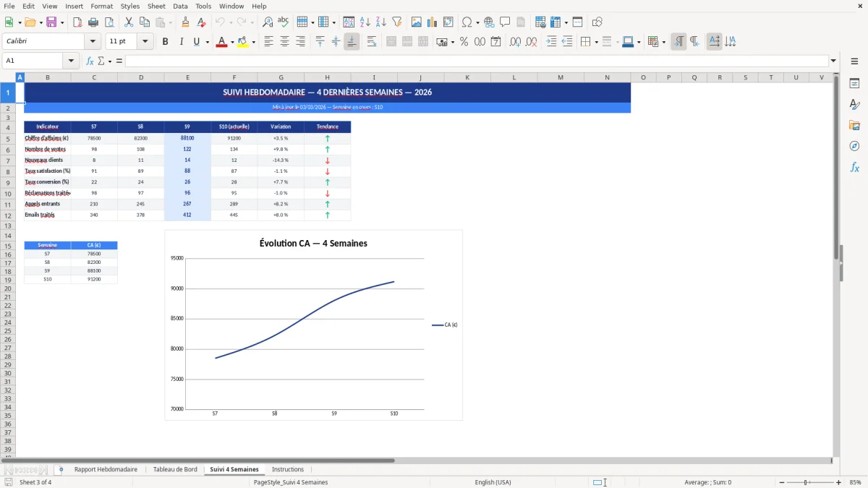Click the Spelling check icon
The height and width of the screenshot is (488, 868).
click(x=283, y=22)
